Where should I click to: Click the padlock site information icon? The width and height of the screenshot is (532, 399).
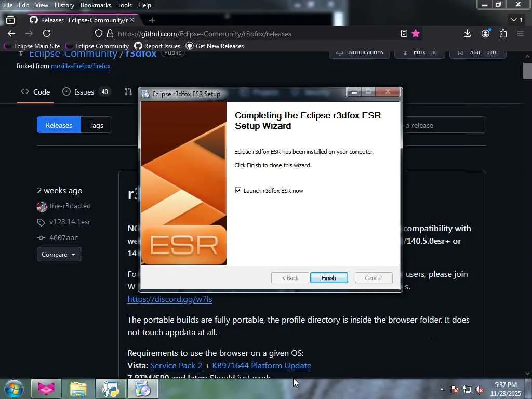tap(110, 34)
